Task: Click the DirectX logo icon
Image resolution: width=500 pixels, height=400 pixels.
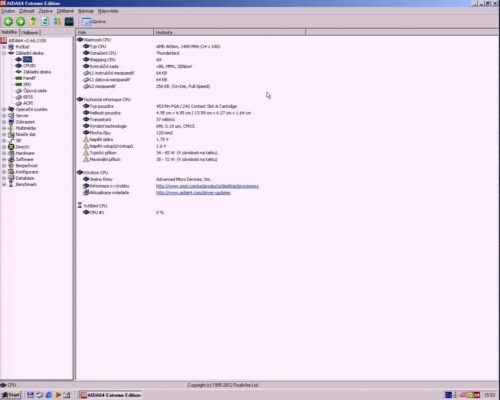Action: (x=11, y=147)
